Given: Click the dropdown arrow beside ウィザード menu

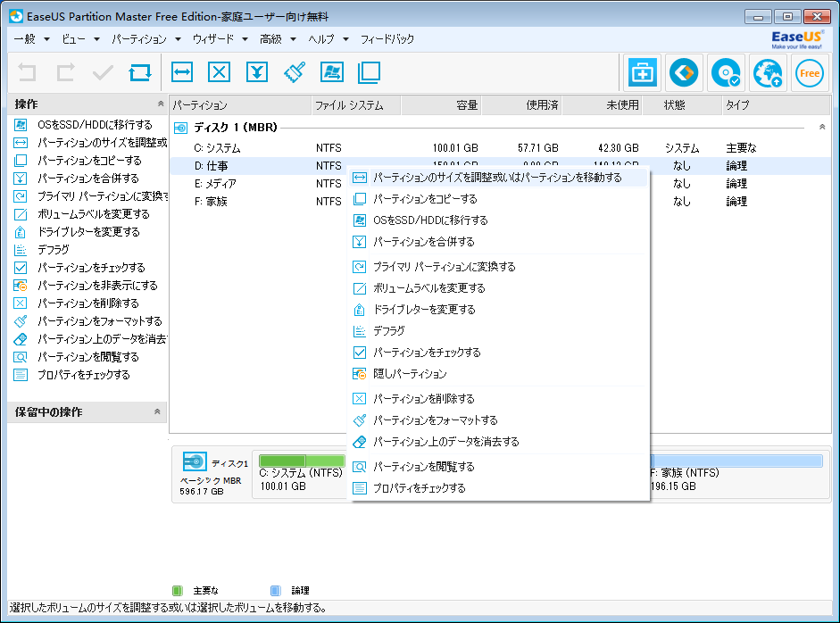Looking at the screenshot, I should coord(245,39).
